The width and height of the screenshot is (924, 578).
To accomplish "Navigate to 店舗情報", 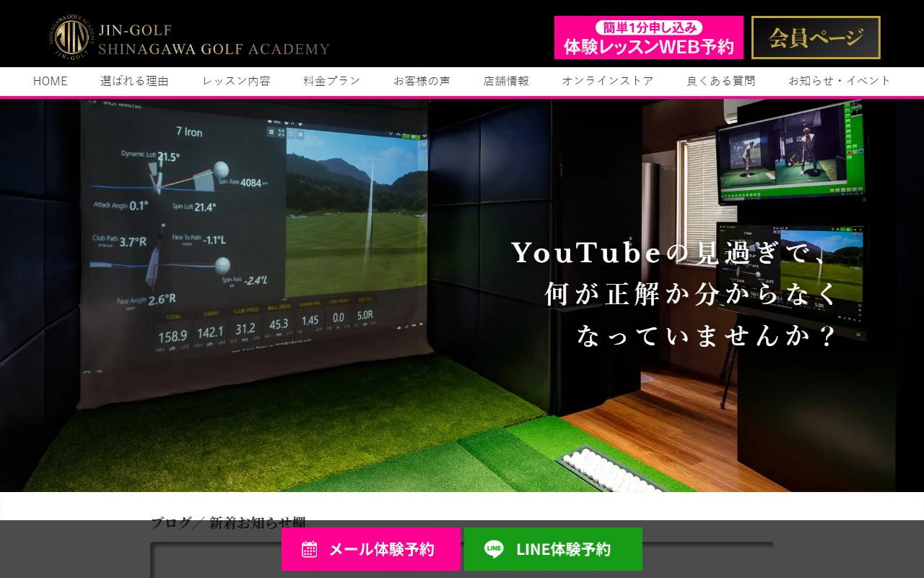I will (507, 81).
